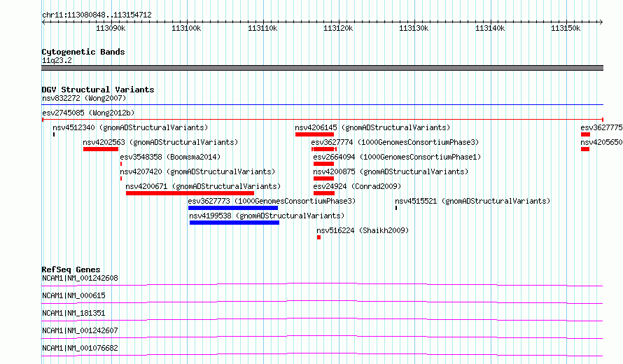The image size is (623, 364).
Task: Click red bar under esv3627775
Action: 585,134
